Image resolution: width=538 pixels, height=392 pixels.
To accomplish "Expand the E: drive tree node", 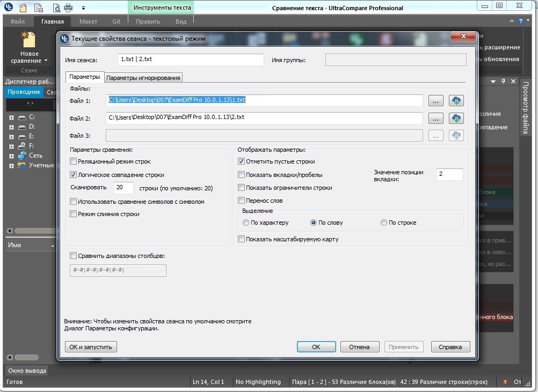I will coord(11,137).
